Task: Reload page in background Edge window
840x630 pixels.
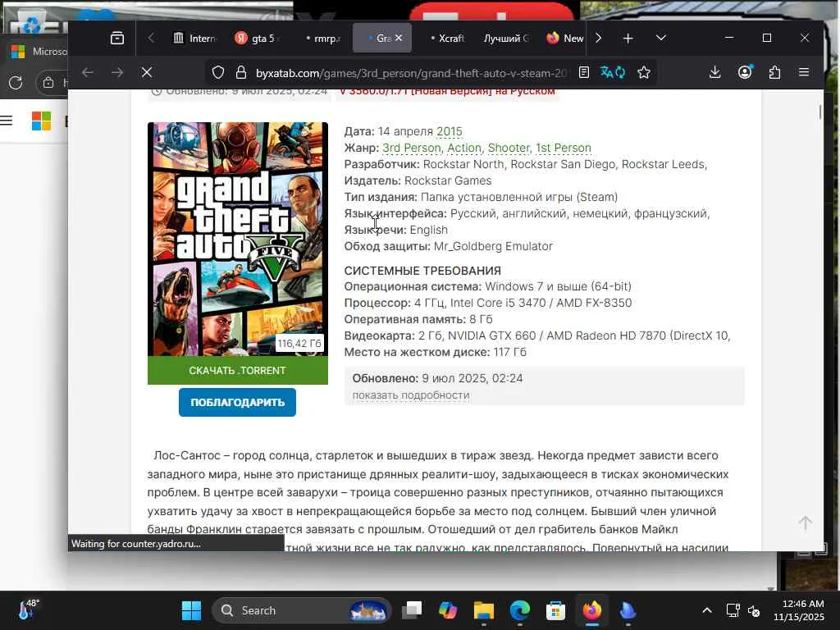Action: pos(16,83)
